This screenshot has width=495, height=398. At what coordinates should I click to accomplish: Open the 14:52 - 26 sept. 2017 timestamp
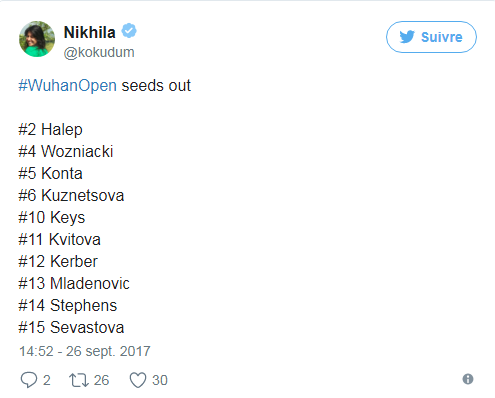pyautogui.click(x=85, y=351)
